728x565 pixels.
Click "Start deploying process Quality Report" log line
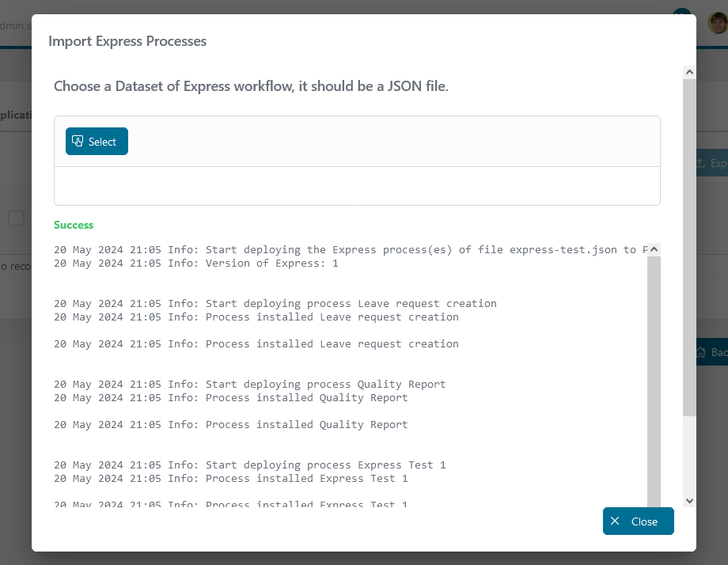click(x=250, y=385)
